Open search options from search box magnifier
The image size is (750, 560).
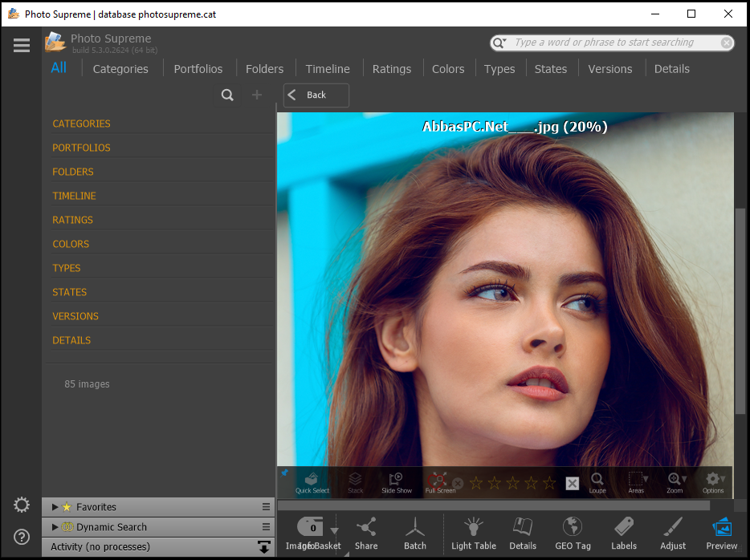499,43
